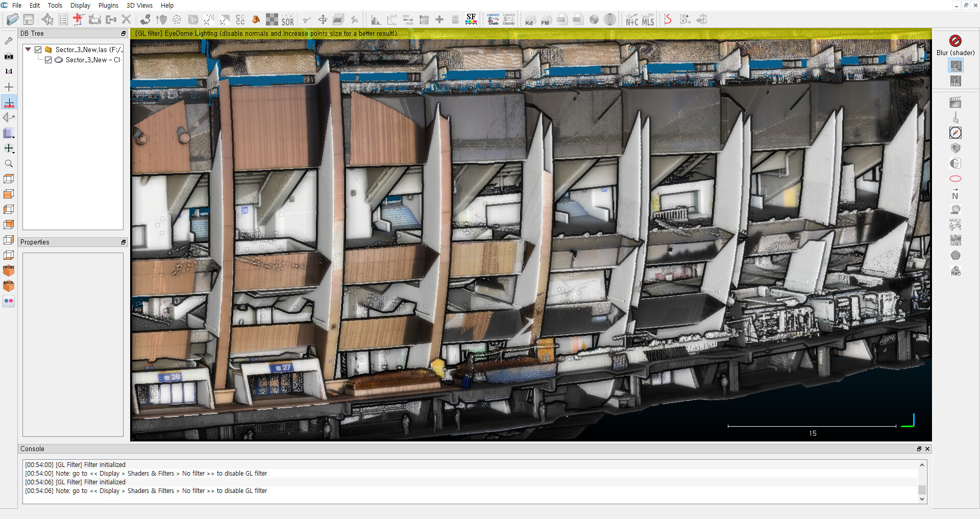Click the console line '[00:54:06] [GL Filter] Filter initialized'
Image resolution: width=980 pixels, height=519 pixels.
[x=75, y=482]
